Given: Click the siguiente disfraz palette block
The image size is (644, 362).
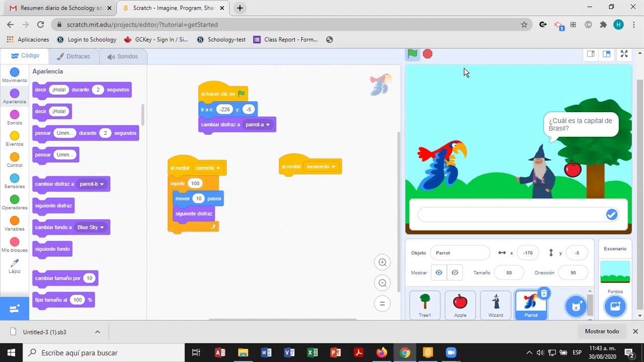Looking at the screenshot, I should point(53,206).
